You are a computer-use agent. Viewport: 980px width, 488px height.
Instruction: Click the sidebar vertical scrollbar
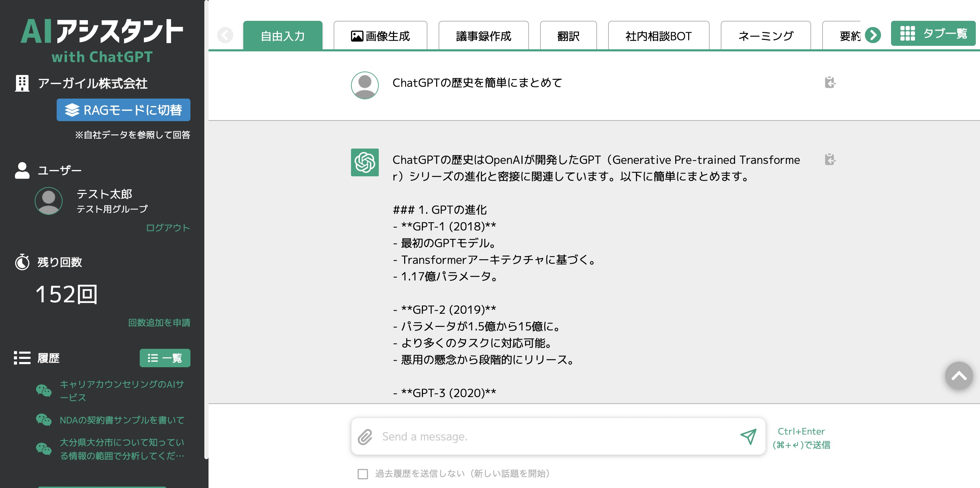point(206,228)
